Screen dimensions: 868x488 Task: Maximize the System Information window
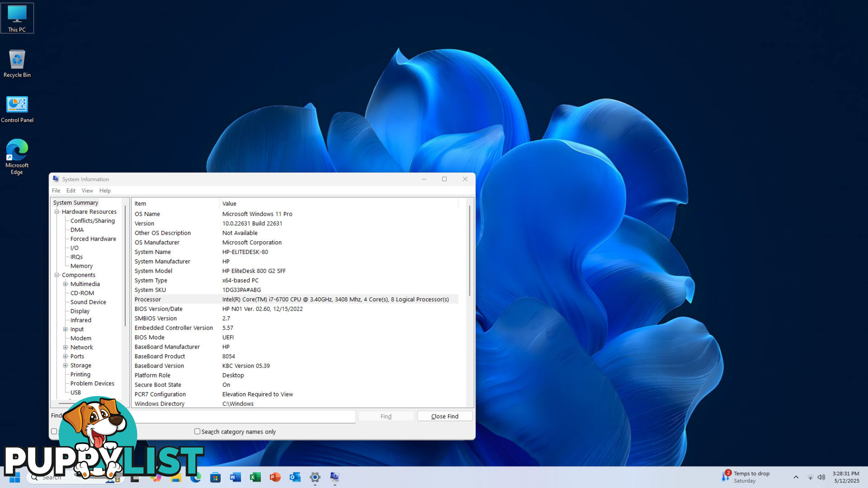coord(444,179)
